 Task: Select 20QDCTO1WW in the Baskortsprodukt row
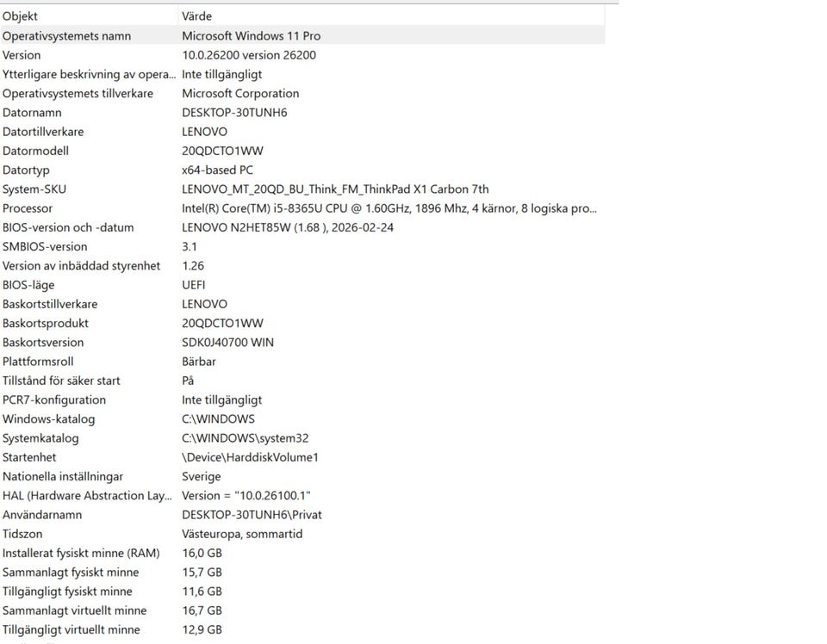(x=222, y=323)
